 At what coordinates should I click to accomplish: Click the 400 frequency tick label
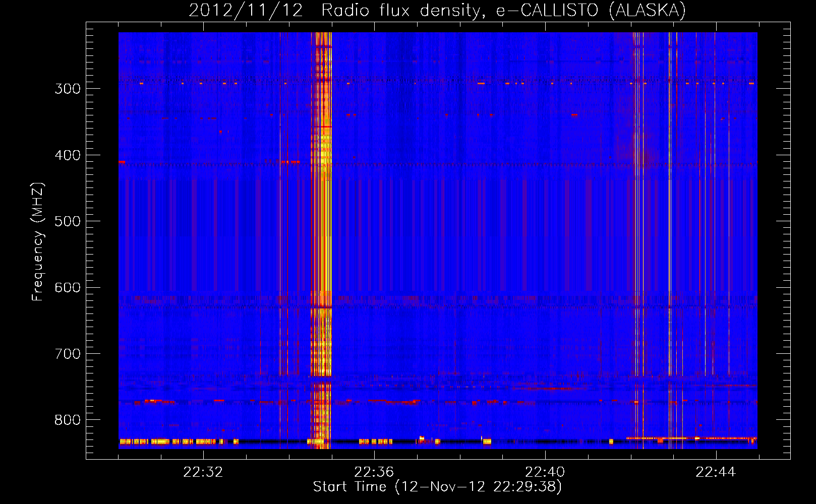tap(68, 155)
